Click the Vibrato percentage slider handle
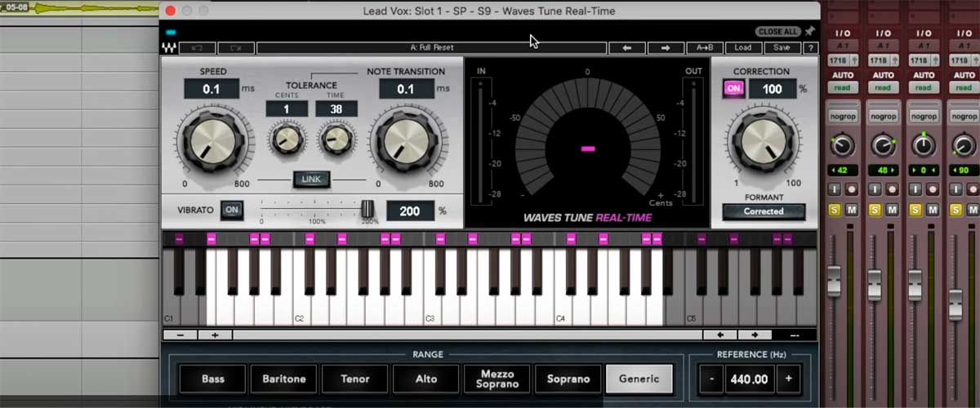 pyautogui.click(x=367, y=209)
